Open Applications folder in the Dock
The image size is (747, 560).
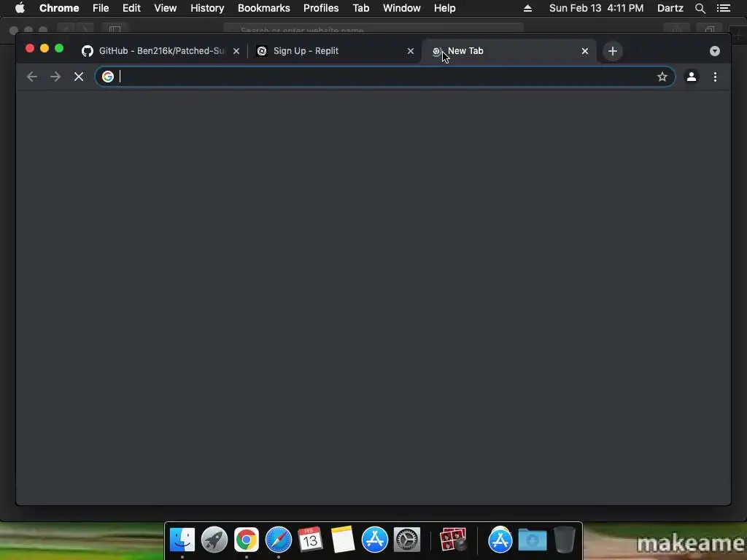500,540
